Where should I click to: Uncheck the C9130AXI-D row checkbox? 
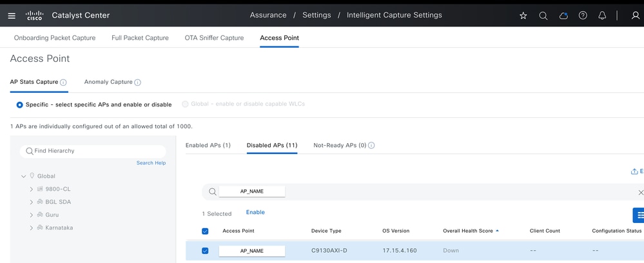pos(205,251)
